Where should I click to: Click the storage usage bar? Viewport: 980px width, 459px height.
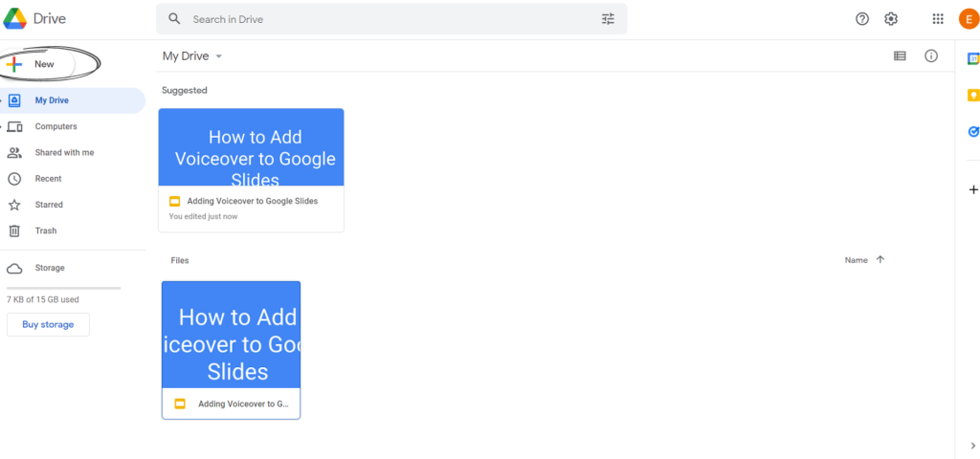click(x=64, y=288)
